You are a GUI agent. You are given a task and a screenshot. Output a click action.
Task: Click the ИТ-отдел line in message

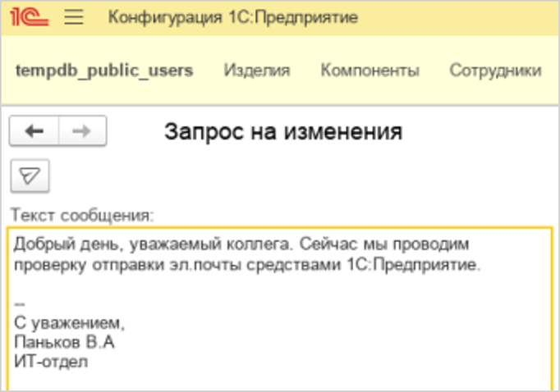51,360
